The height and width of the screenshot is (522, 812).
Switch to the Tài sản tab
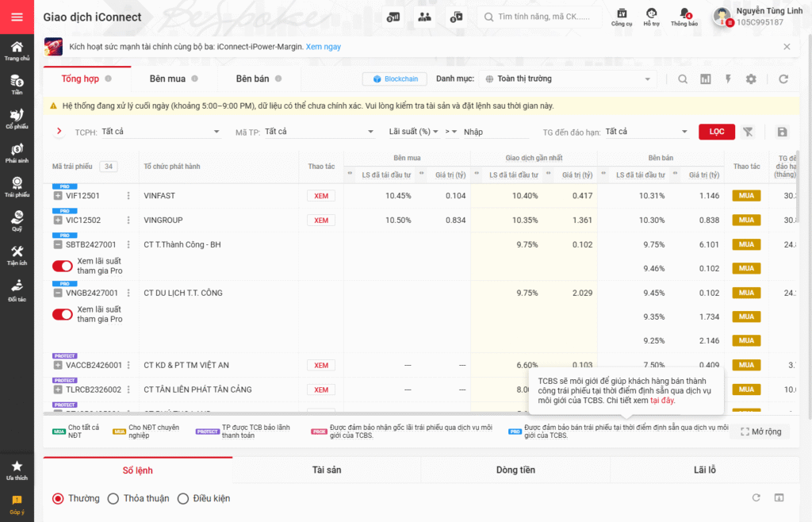pos(327,470)
